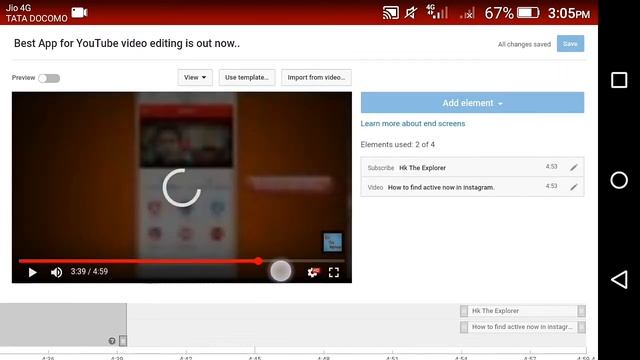
Task: Click the channel watermark thumbnail in video
Action: [x=333, y=242]
